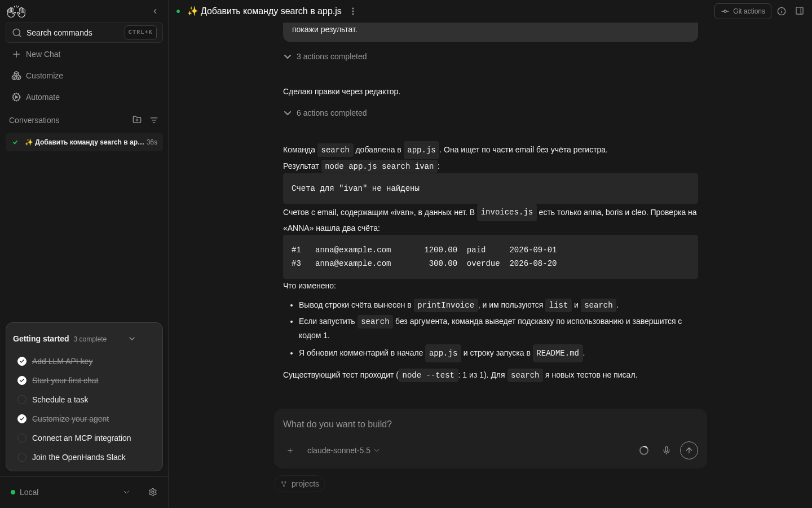Click the 'printInvoice' inline code
Viewport: 812px width, 508px height.
pyautogui.click(x=446, y=305)
